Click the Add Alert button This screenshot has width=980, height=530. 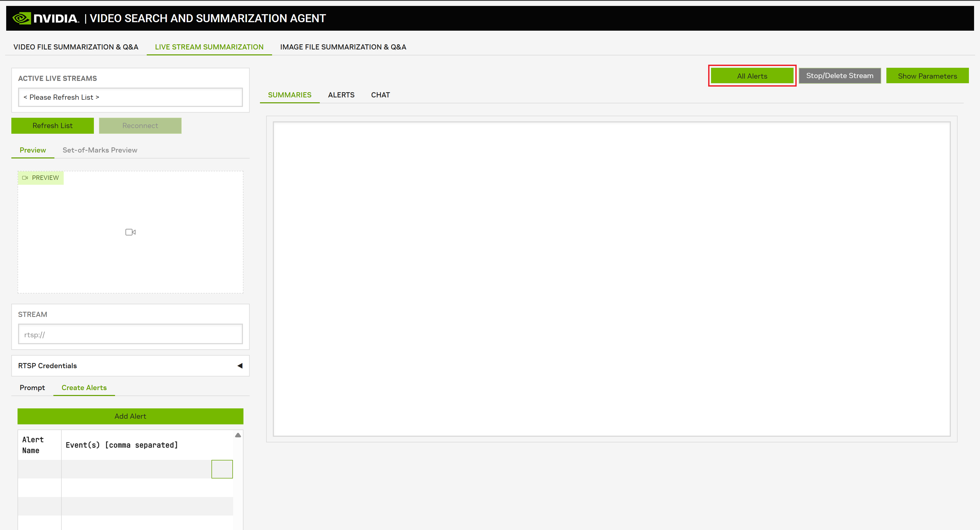click(x=130, y=416)
